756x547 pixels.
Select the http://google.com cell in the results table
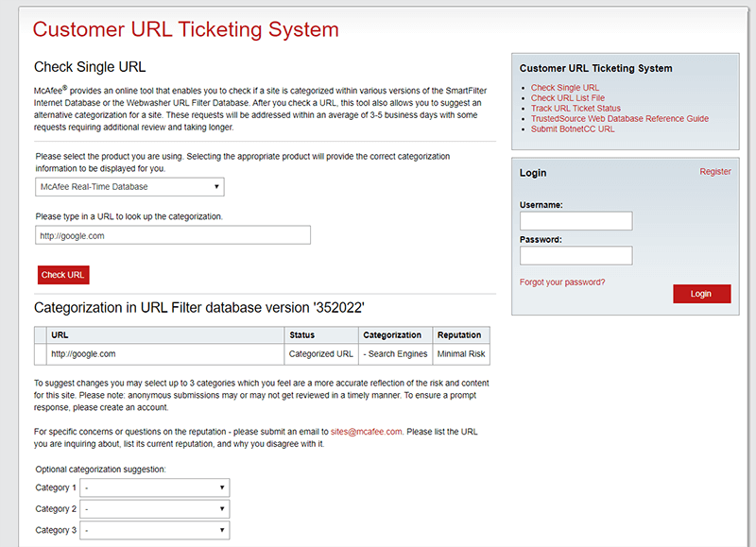coord(164,353)
